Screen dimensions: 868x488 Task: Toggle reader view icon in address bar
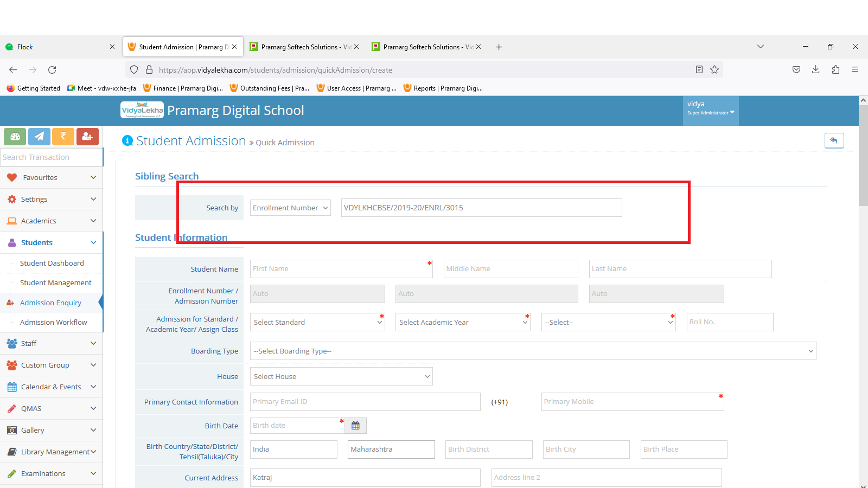[x=699, y=70]
